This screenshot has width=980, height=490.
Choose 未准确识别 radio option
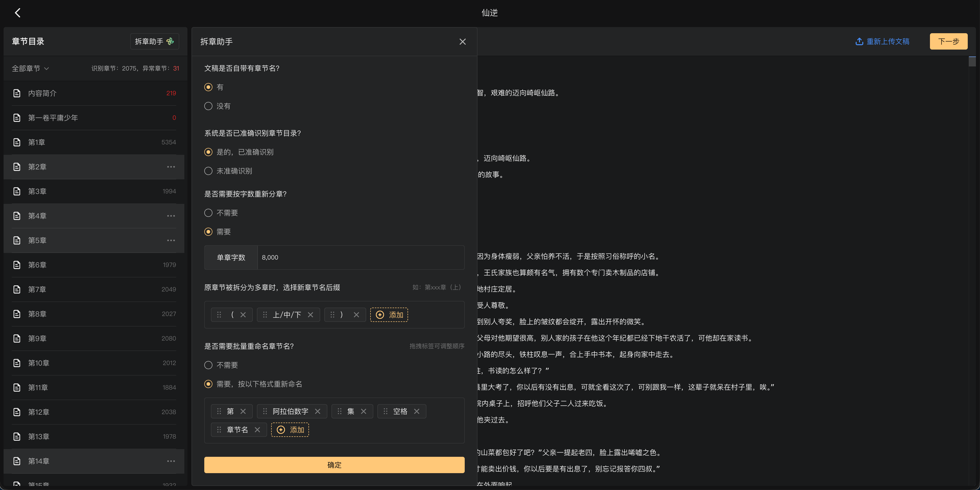(x=208, y=171)
